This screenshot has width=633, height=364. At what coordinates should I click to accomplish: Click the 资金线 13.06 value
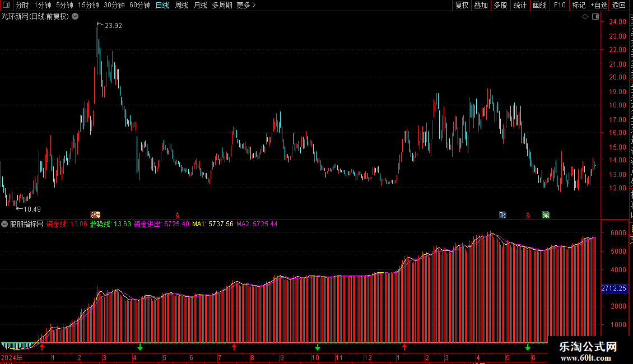tap(67, 224)
